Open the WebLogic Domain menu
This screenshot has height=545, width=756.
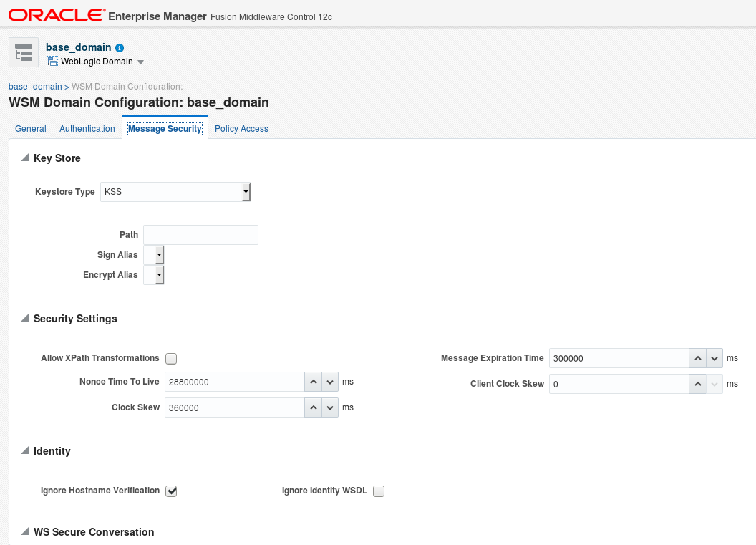pyautogui.click(x=140, y=62)
